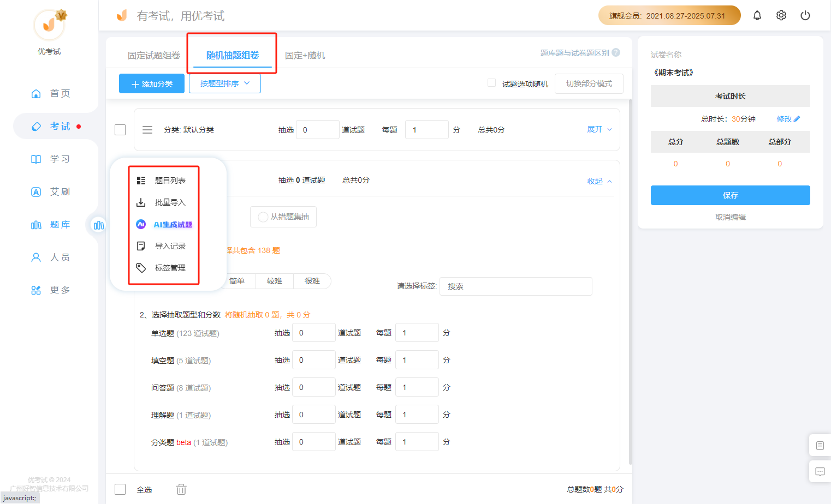Open 标签管理 menu entry
Screen dimensions: 831x504
170,268
